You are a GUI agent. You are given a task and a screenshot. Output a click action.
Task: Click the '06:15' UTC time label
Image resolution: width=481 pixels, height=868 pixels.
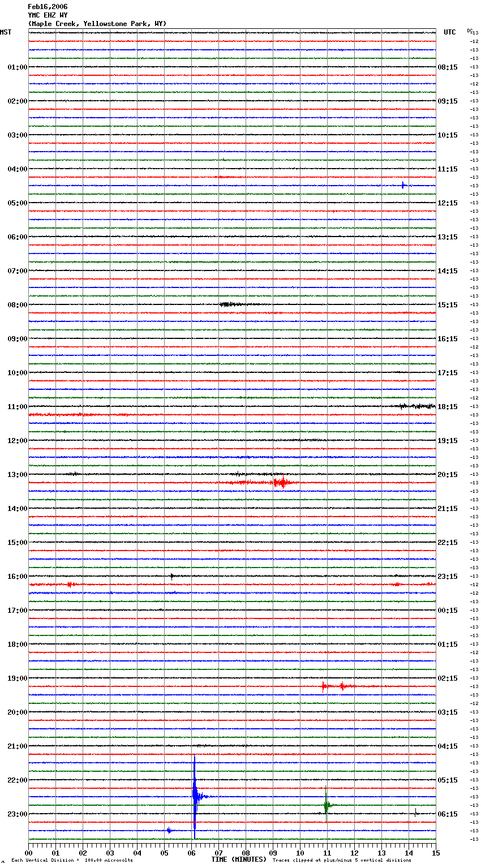448,814
